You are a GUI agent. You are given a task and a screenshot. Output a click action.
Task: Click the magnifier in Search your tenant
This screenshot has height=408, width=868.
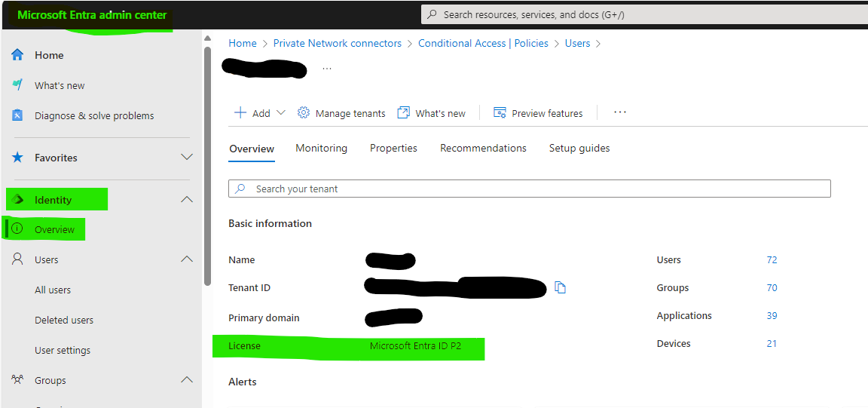[240, 189]
